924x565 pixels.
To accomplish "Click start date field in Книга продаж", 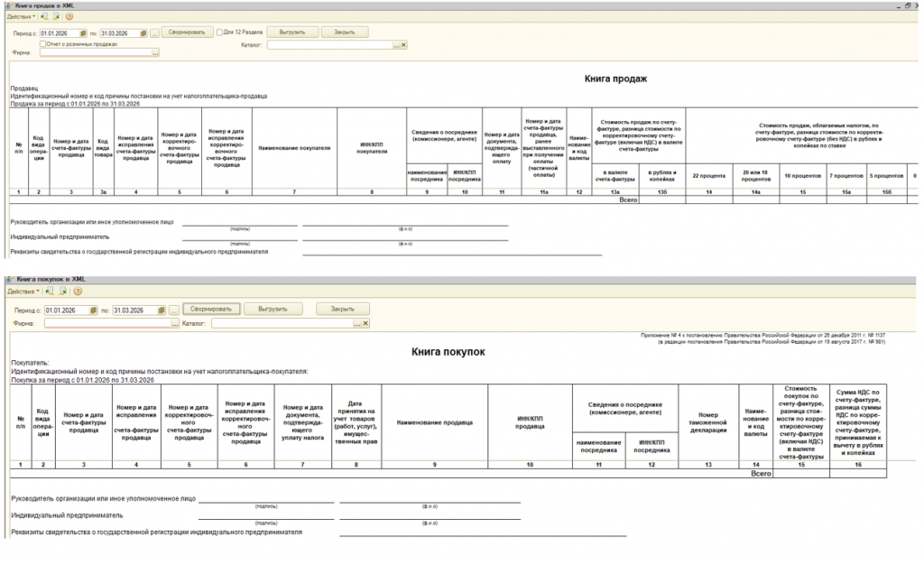I will (x=60, y=33).
